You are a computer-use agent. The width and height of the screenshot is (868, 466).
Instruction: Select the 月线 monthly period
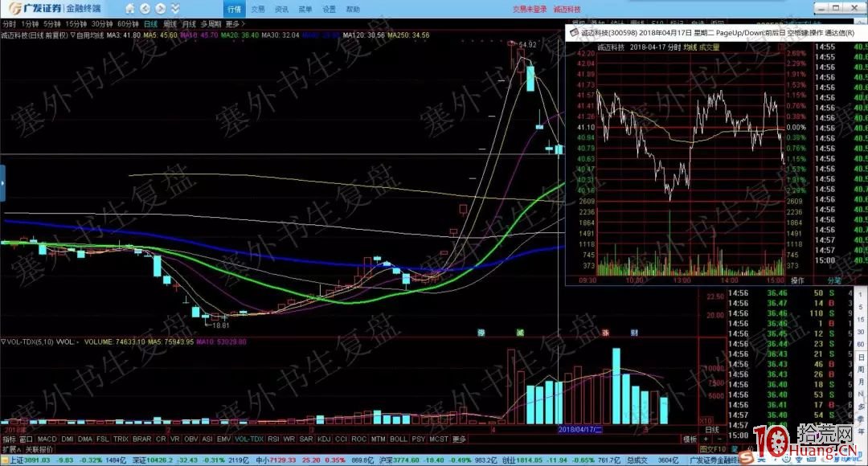click(x=189, y=24)
